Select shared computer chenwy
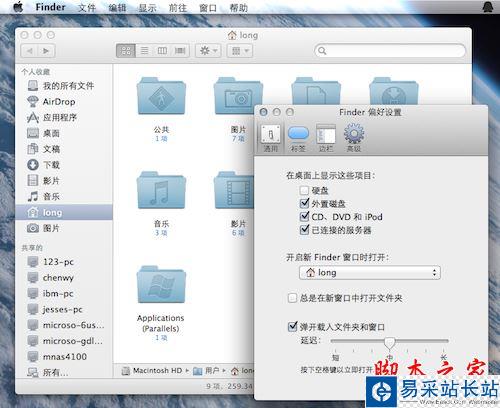The image size is (500, 408). point(64,277)
